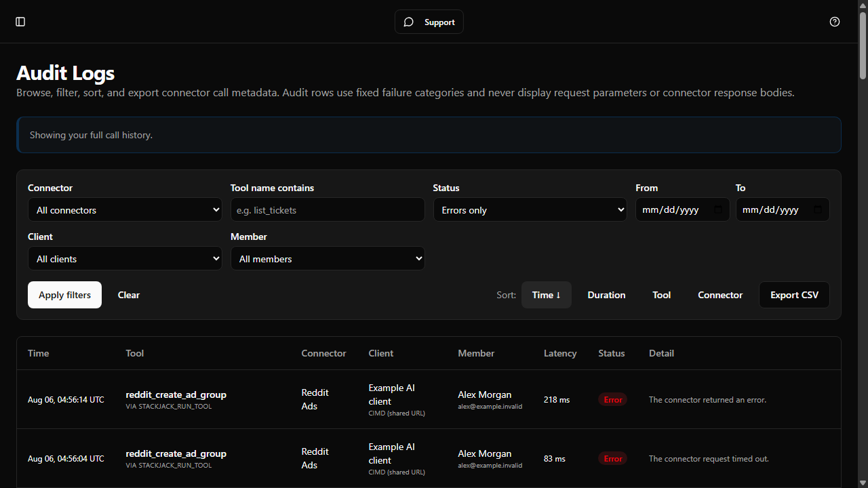Viewport: 868px width, 488px height.
Task: Select the 04:56:14 UTC timestamp
Action: pyautogui.click(x=66, y=400)
